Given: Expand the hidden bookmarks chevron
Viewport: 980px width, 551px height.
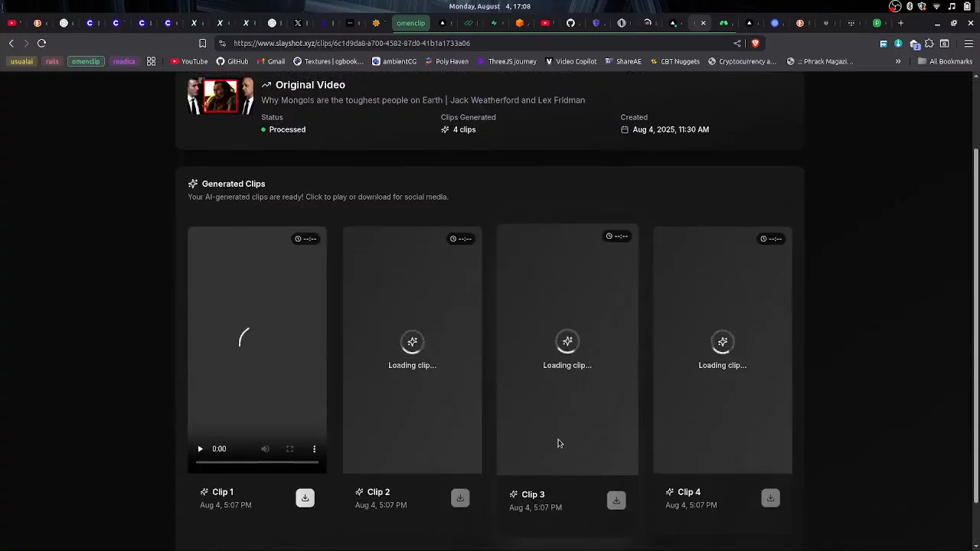Looking at the screenshot, I should coord(898,61).
